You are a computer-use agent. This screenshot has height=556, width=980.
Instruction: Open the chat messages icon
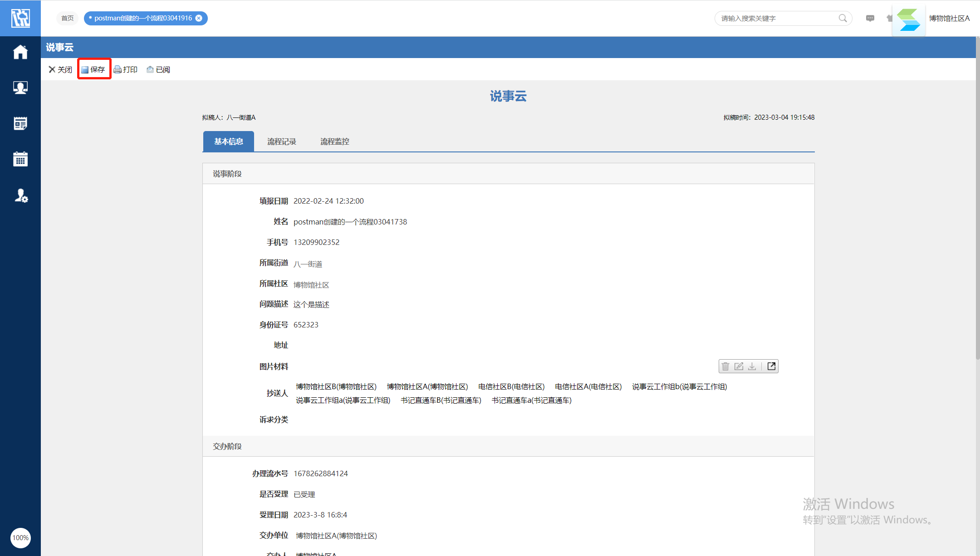(870, 18)
